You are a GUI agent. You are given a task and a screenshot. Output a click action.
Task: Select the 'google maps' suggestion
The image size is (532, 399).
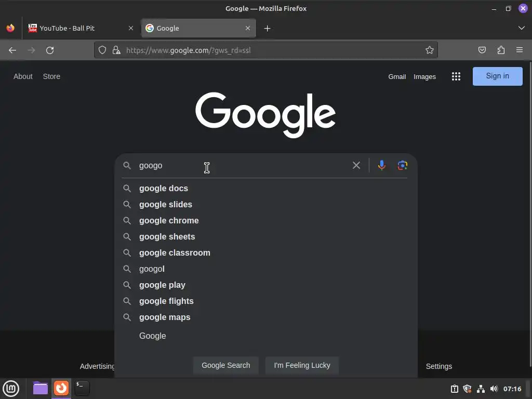[x=265, y=317]
